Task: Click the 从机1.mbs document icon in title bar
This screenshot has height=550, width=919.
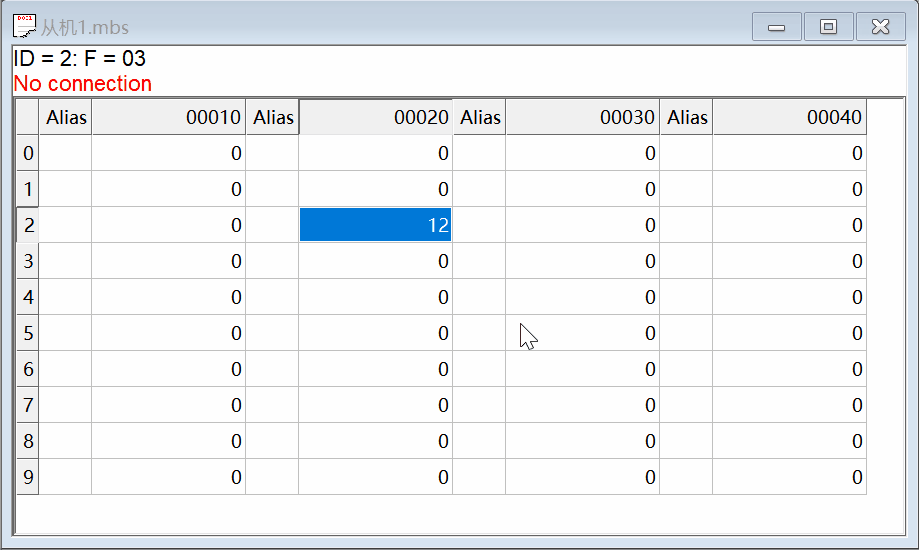Action: [x=24, y=26]
